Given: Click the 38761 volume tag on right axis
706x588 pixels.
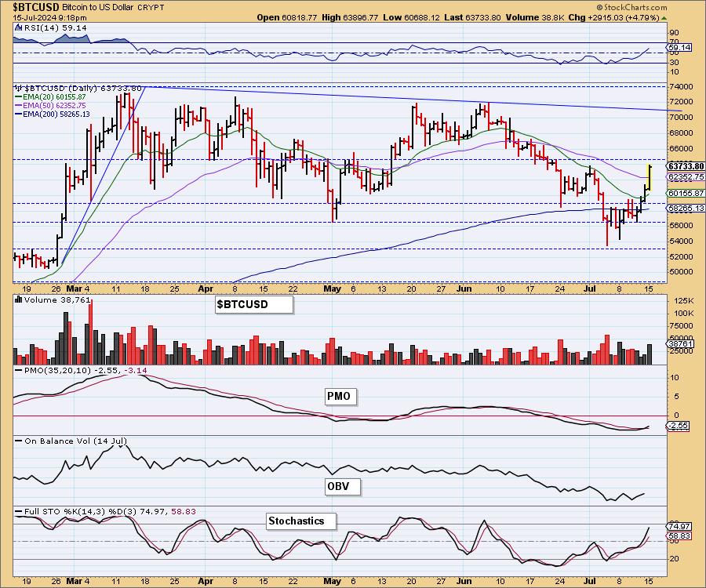Looking at the screenshot, I should [681, 343].
